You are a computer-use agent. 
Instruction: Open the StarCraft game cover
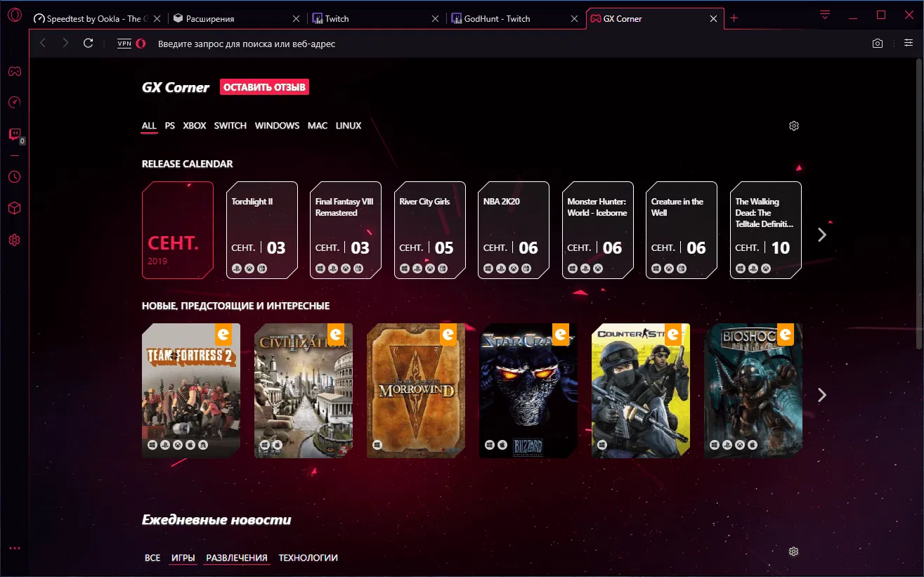tap(528, 391)
